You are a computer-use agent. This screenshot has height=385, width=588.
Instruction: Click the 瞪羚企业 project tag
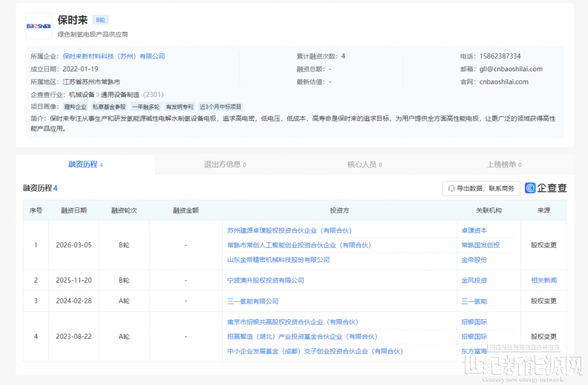pos(75,107)
